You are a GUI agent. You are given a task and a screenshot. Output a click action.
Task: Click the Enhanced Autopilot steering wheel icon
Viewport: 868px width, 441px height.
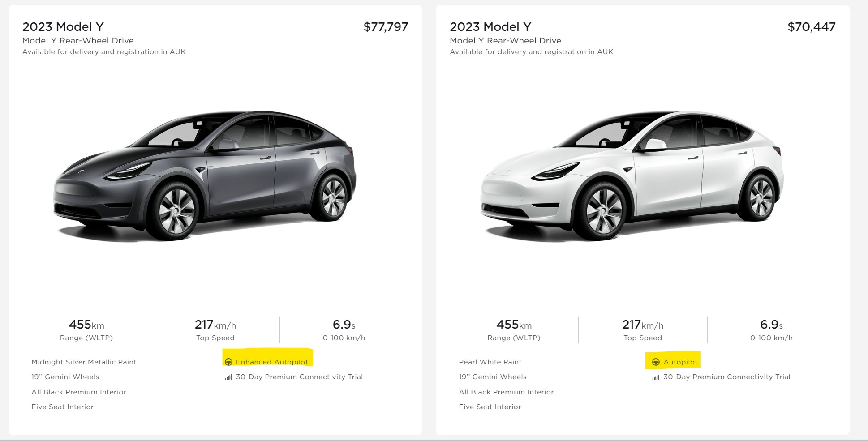point(228,362)
